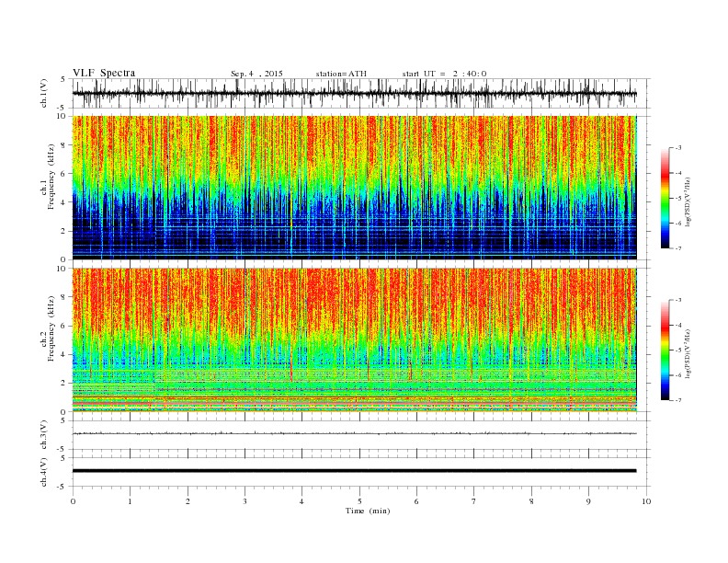Viewport: 728px width, 563px height.
Task: Click the time axis tick label "2"
Action: point(188,501)
